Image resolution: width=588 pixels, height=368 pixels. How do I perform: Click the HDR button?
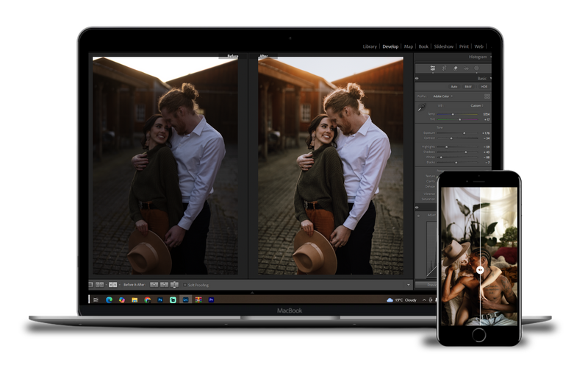(x=484, y=87)
